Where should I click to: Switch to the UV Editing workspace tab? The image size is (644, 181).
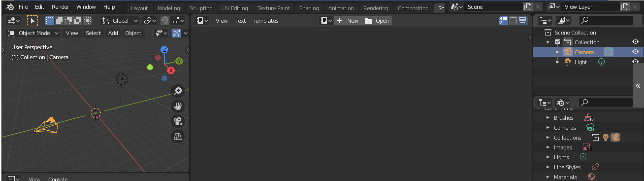click(x=235, y=9)
